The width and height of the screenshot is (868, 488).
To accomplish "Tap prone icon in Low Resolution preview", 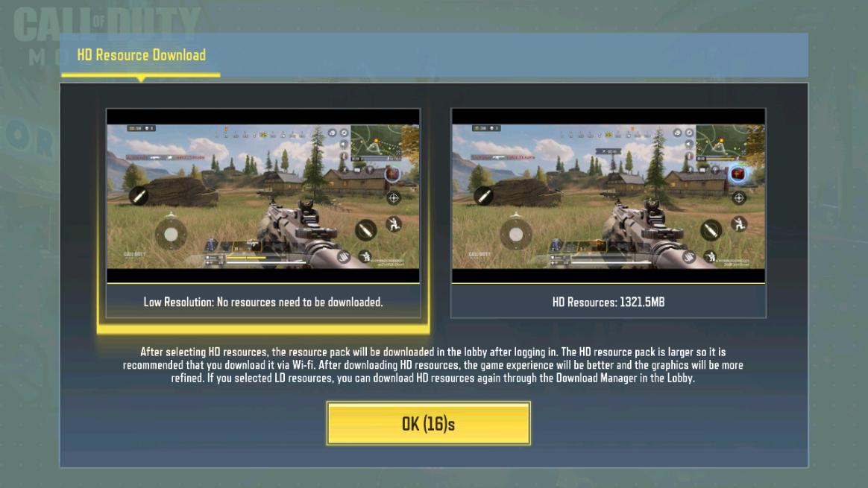I will (x=365, y=256).
